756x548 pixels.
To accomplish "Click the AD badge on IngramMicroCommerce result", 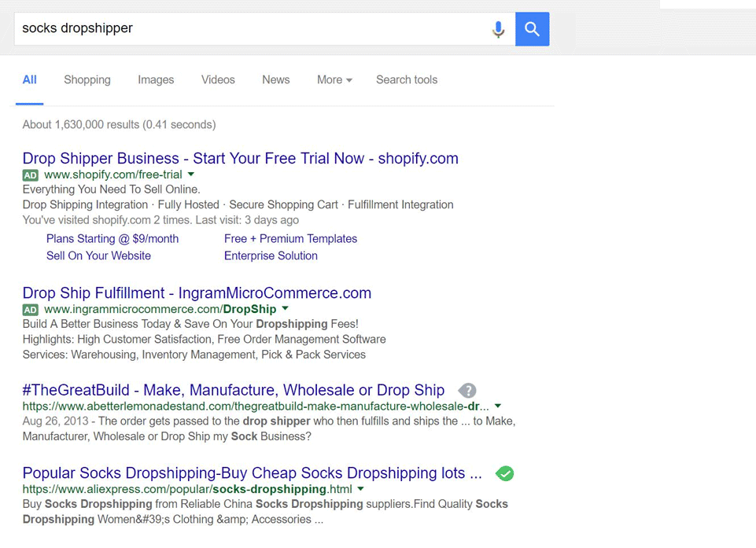I will coord(30,310).
